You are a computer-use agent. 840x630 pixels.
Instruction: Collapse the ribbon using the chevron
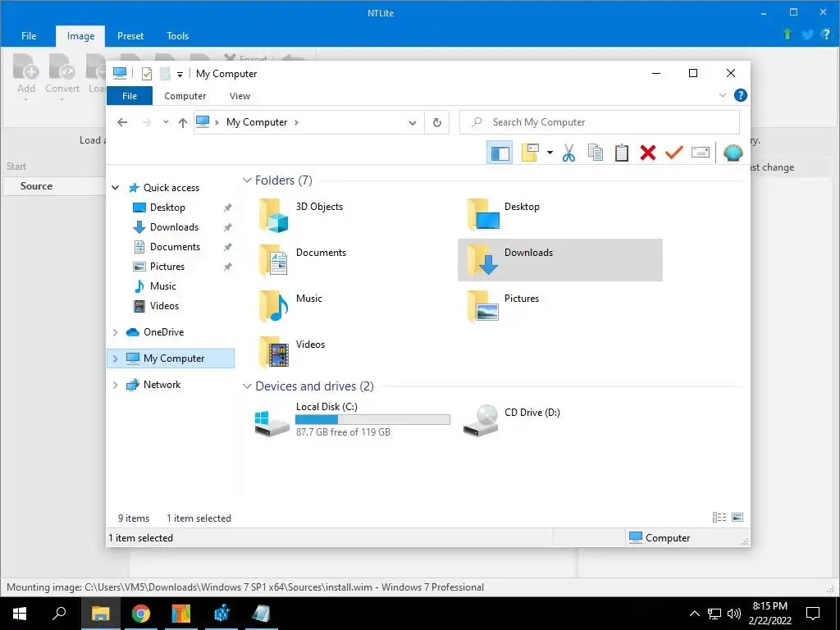[x=722, y=95]
